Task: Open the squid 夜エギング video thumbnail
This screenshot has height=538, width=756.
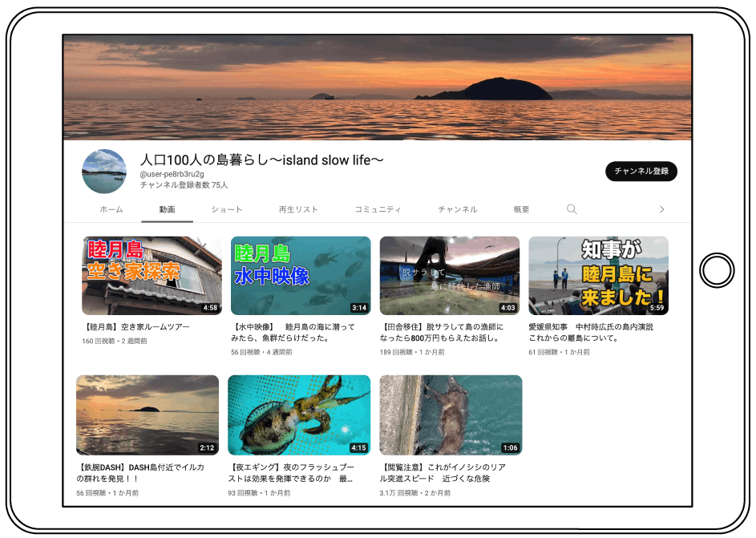Action: 299,415
